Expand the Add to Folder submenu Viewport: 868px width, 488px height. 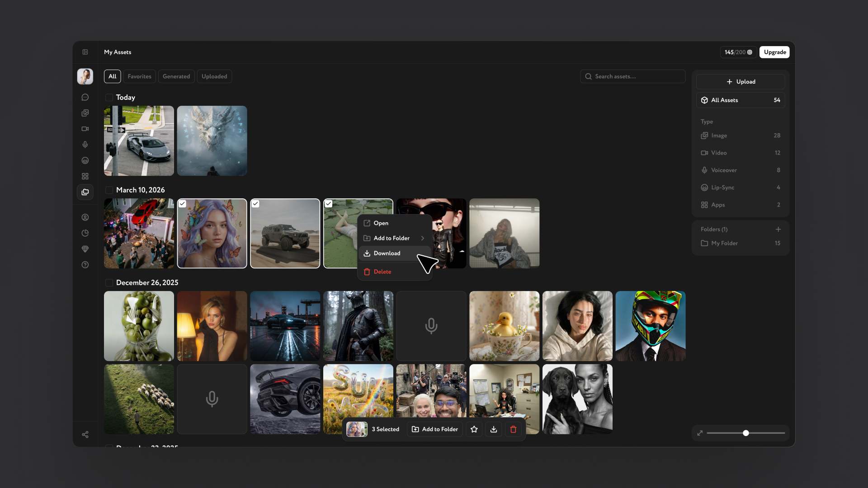395,238
